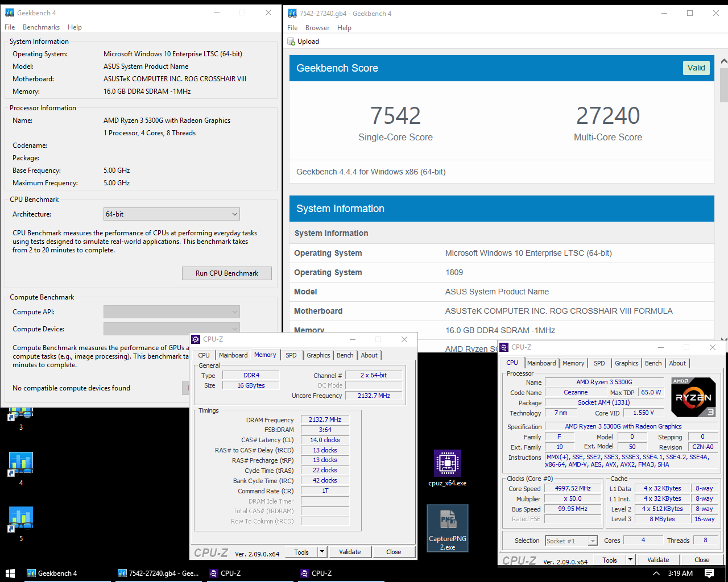
Task: Click Close in memory CPU-Z window
Action: click(394, 552)
